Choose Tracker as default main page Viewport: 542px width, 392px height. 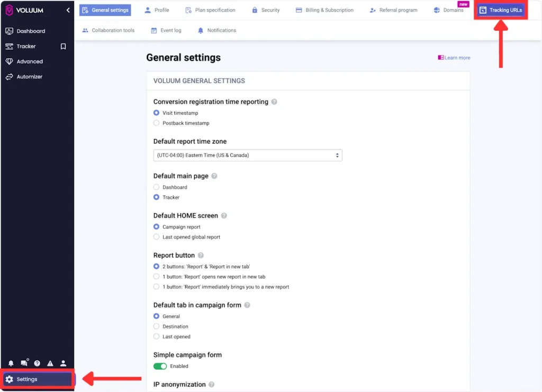coord(156,197)
